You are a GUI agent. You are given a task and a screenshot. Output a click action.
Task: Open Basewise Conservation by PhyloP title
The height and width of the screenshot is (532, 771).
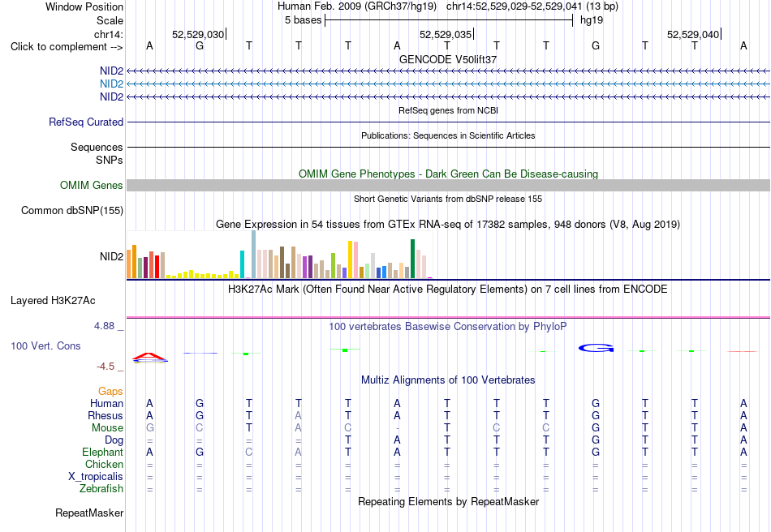click(x=448, y=327)
